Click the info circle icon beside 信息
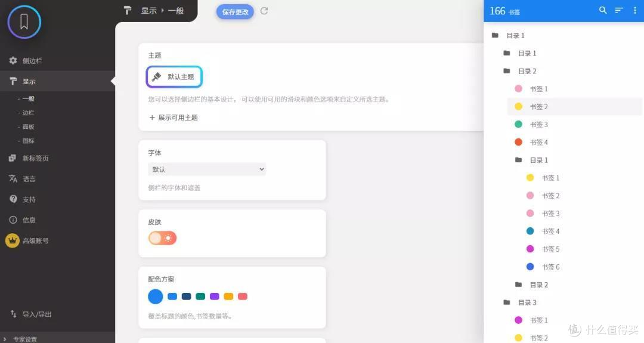The height and width of the screenshot is (343, 644). 13,220
